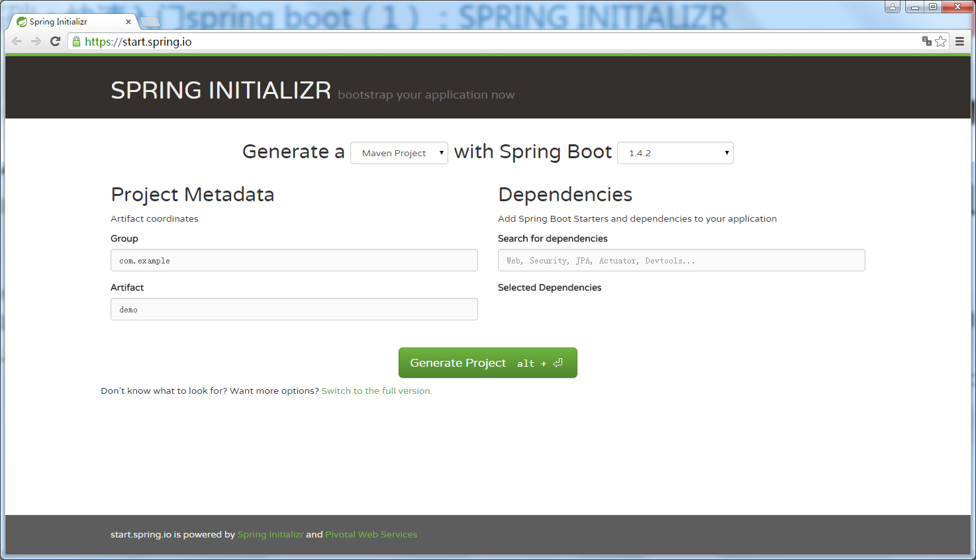Click the Generate Project button
The height and width of the screenshot is (560, 976).
pos(488,363)
